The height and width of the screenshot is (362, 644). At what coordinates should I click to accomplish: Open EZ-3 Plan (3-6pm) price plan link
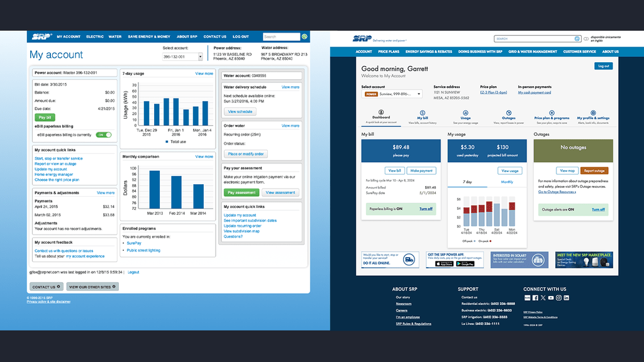point(493,92)
